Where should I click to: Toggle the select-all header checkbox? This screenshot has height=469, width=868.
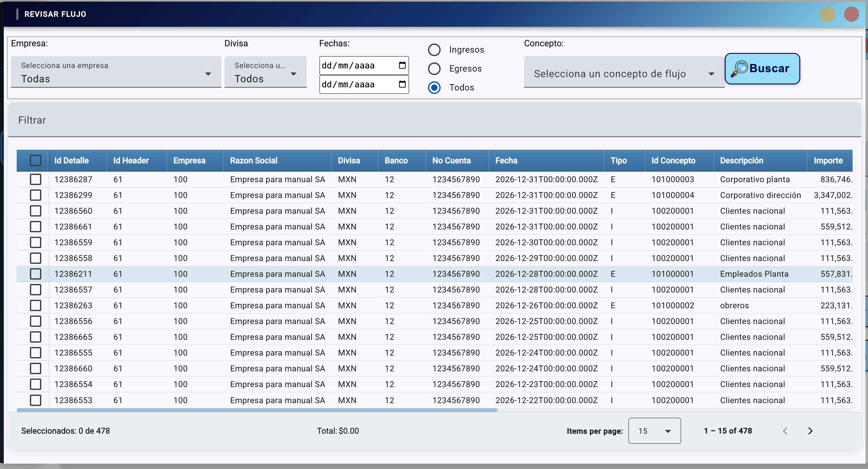pyautogui.click(x=35, y=160)
